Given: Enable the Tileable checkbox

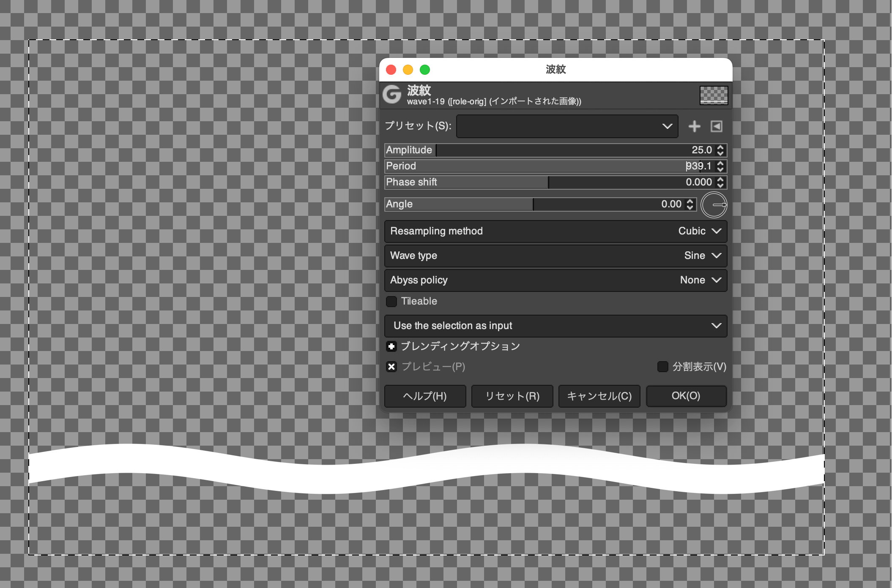Looking at the screenshot, I should pos(391,301).
